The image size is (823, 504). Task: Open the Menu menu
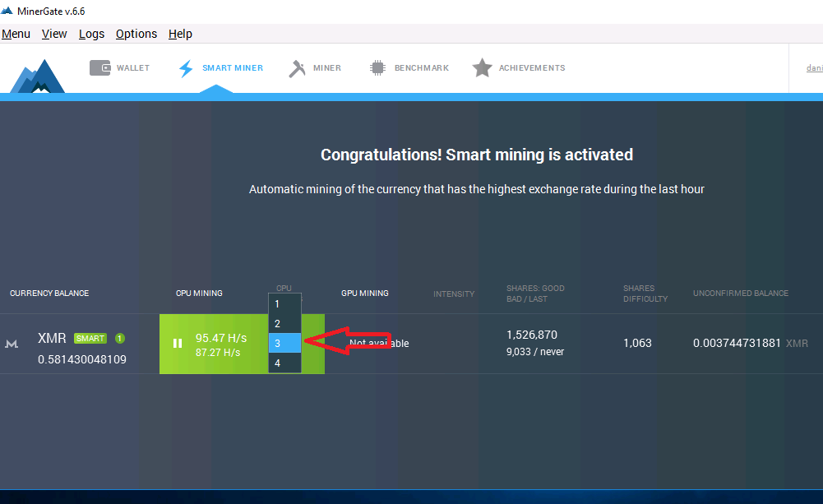16,35
